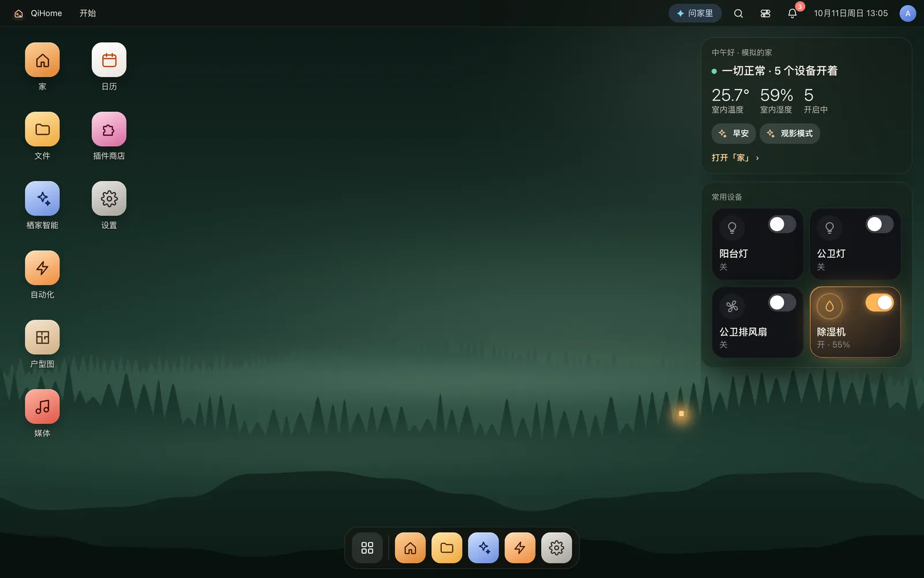924x578 pixels.
Task: Click the 一切正常 · 5 个设备开着 status
Action: 774,71
